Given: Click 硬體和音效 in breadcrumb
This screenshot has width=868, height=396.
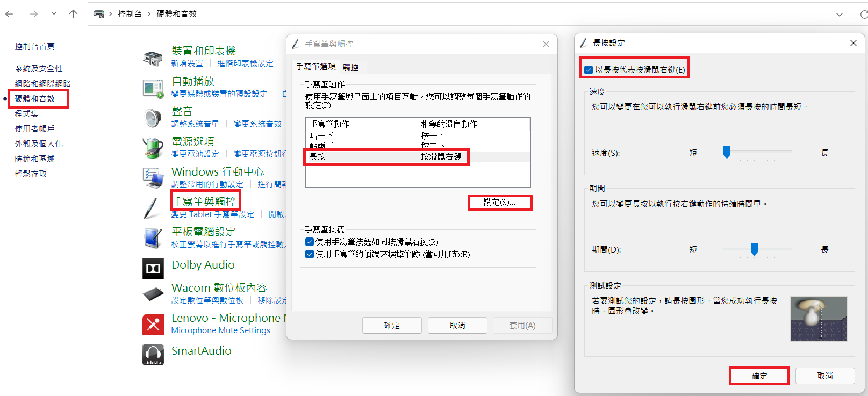Looking at the screenshot, I should pos(177,14).
